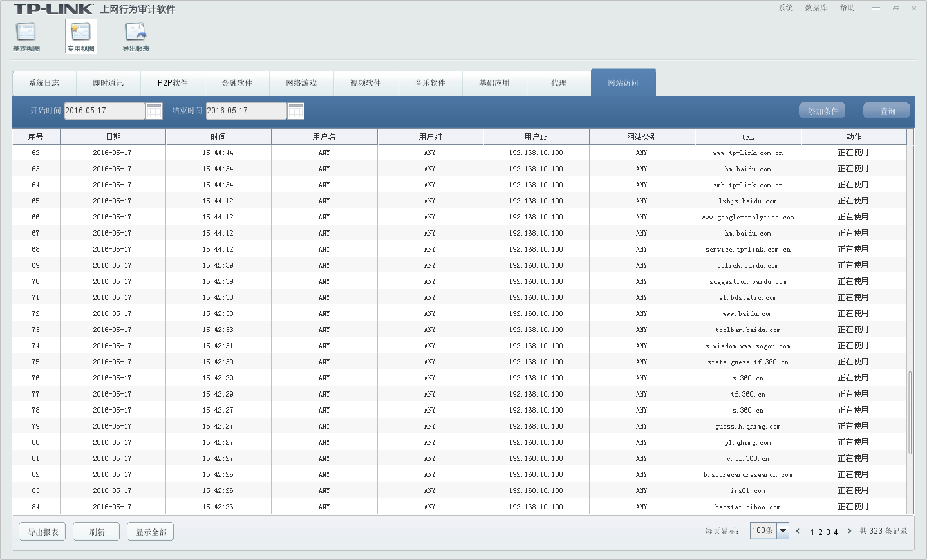
Task: Click the 显示全部 button
Action: (x=151, y=532)
